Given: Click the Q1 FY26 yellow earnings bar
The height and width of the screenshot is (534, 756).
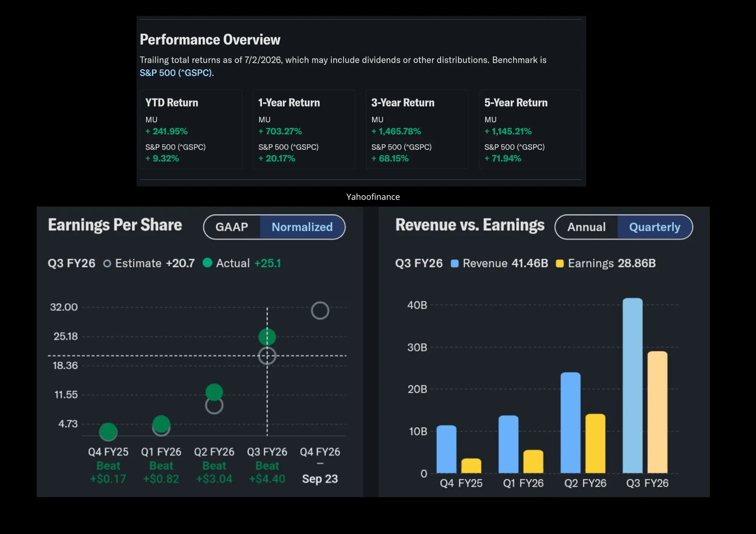Looking at the screenshot, I should click(533, 461).
